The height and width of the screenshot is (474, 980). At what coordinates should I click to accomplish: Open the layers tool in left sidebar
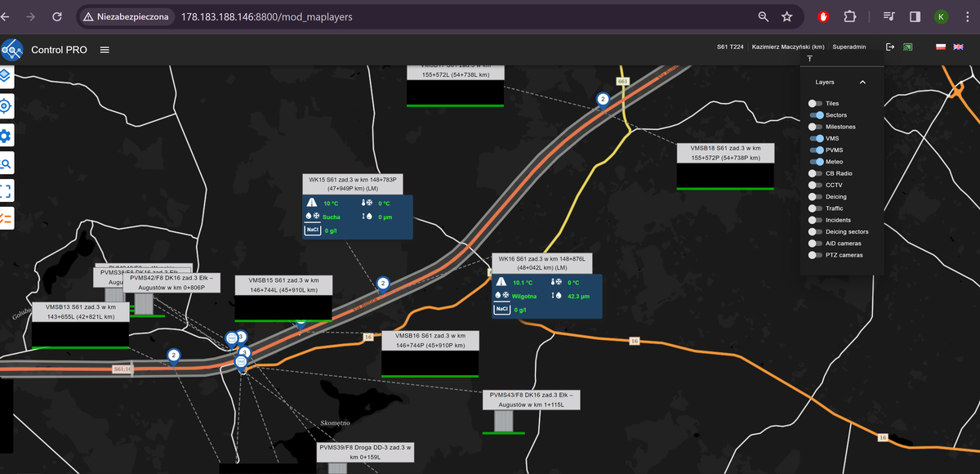[x=5, y=76]
